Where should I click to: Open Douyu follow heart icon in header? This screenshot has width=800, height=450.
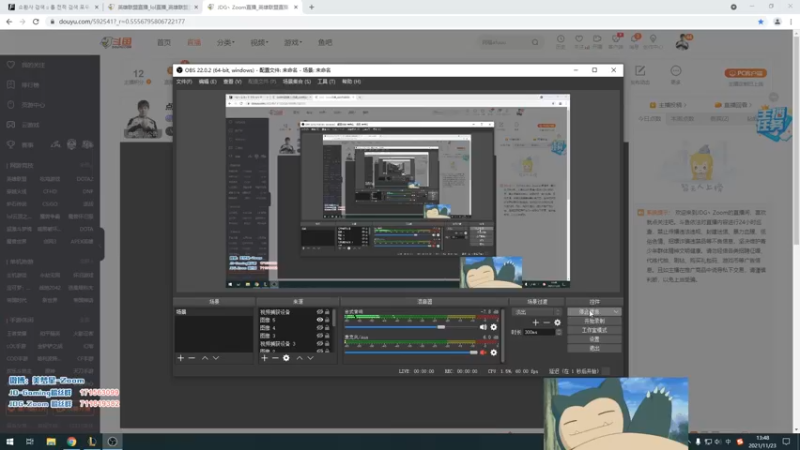click(579, 41)
